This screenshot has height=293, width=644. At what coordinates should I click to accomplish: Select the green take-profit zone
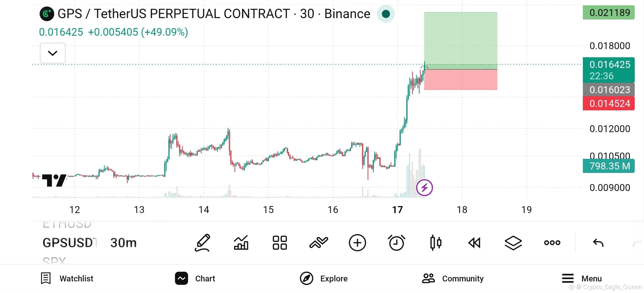461,41
